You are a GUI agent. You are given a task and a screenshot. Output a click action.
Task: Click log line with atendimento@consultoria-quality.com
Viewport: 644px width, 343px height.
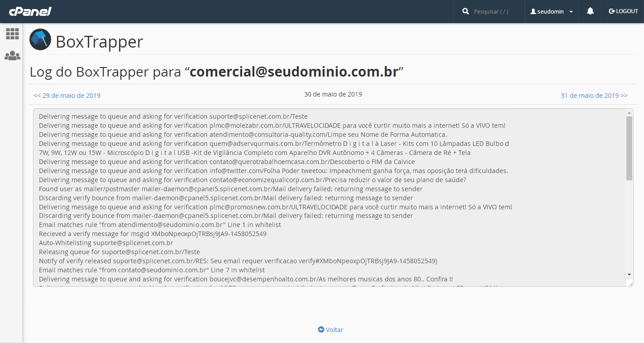tap(243, 135)
